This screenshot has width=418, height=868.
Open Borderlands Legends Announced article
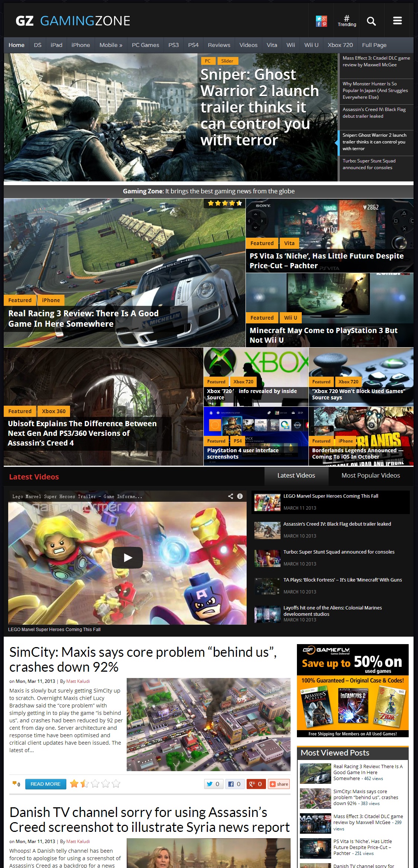point(358,453)
